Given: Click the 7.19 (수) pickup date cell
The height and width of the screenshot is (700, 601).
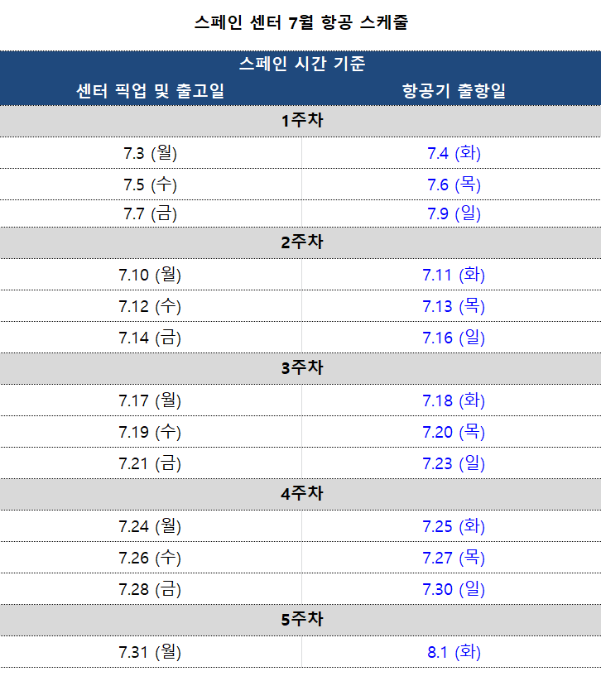Looking at the screenshot, I should (x=151, y=432).
